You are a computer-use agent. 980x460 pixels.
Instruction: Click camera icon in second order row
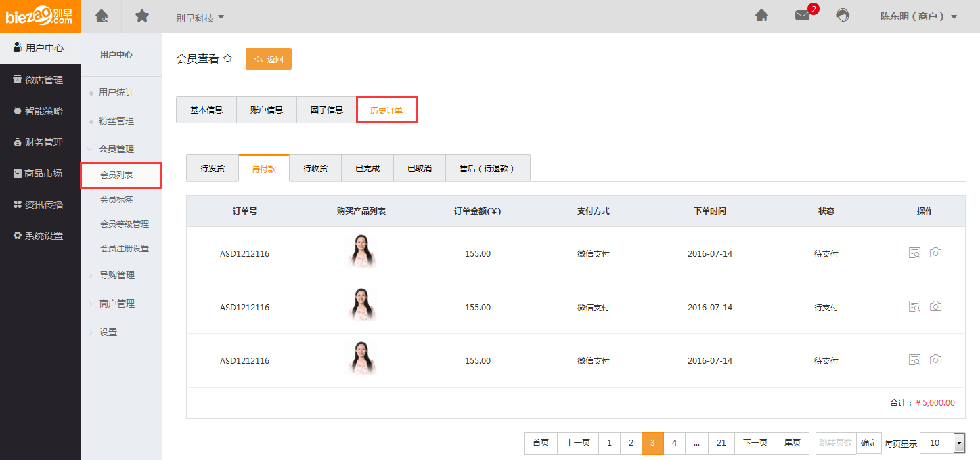935,307
